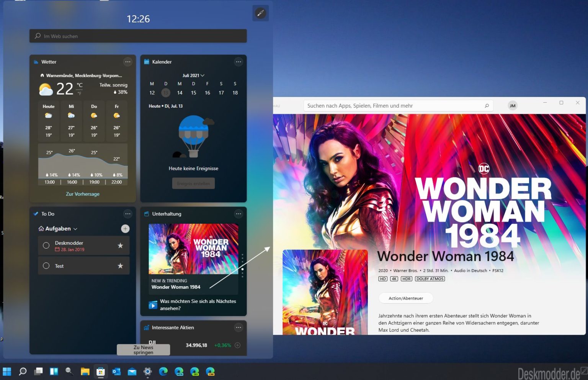588x380 pixels.
Task: Open the Zur Vorhersage forecast link
Action: 82,194
